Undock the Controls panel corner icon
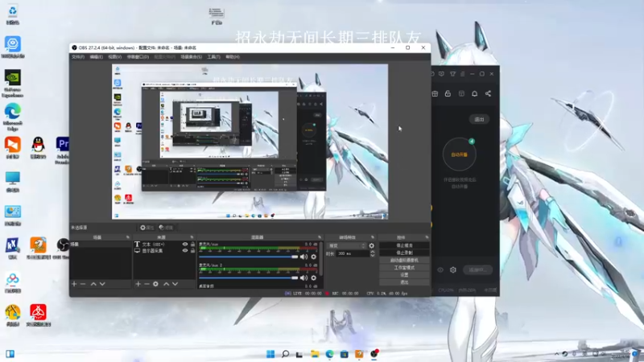 tap(427, 237)
